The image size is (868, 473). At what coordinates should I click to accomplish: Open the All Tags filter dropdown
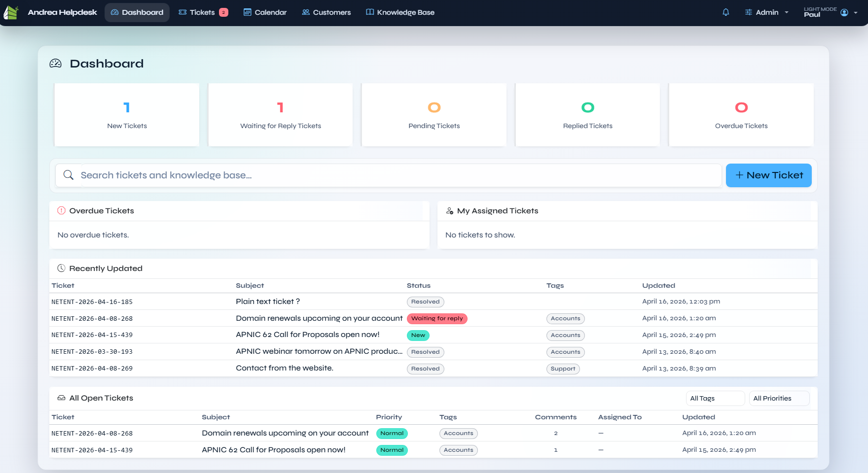[715, 398]
